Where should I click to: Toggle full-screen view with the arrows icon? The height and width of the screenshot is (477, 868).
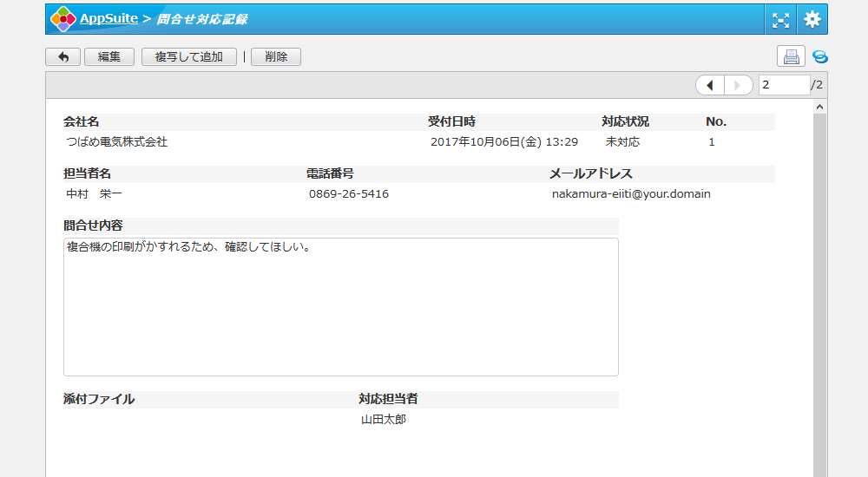pyautogui.click(x=781, y=19)
